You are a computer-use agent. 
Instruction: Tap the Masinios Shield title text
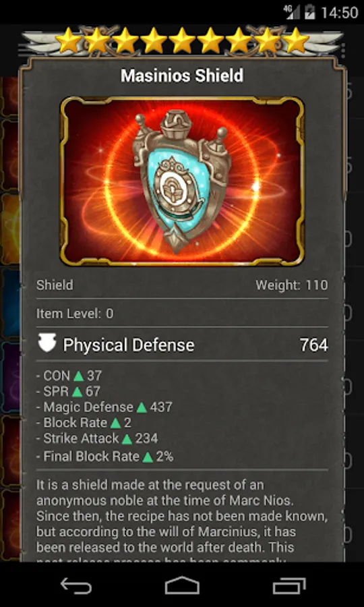[x=182, y=76]
